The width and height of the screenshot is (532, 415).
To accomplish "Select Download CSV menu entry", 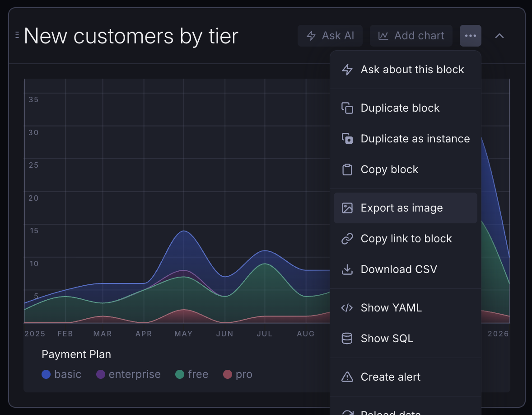I will click(x=399, y=269).
